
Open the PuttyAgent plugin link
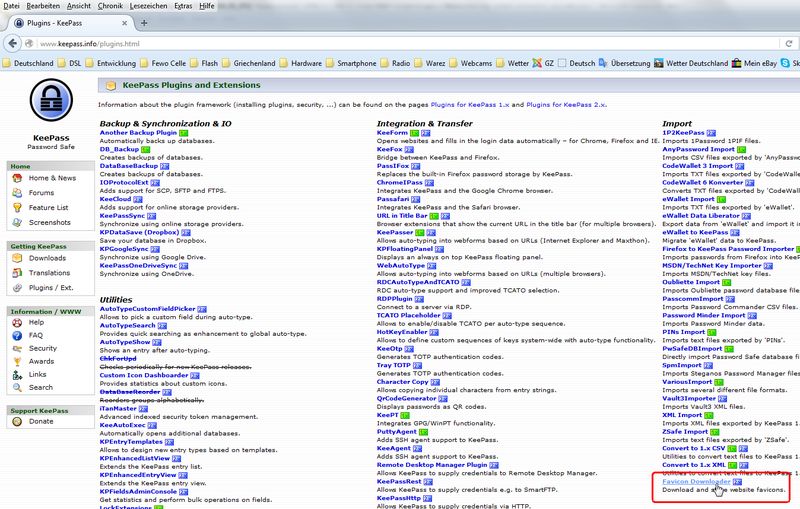(x=396, y=431)
